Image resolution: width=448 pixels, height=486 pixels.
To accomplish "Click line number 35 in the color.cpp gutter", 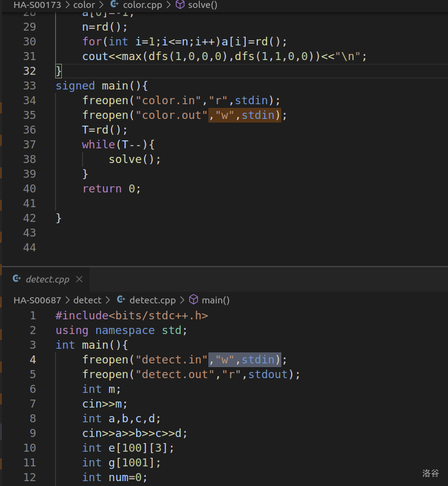I will point(29,115).
